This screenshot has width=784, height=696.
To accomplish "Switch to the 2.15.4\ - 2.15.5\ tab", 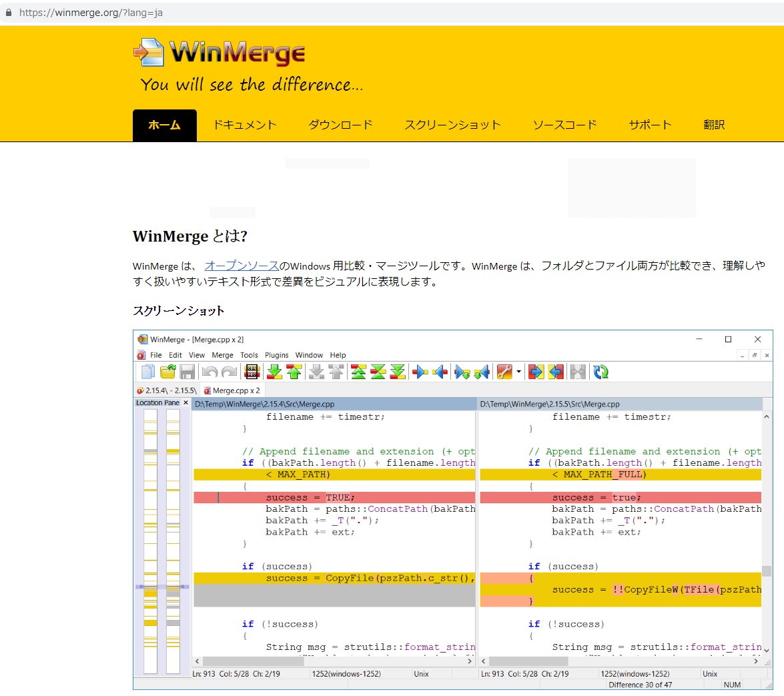I will point(167,390).
